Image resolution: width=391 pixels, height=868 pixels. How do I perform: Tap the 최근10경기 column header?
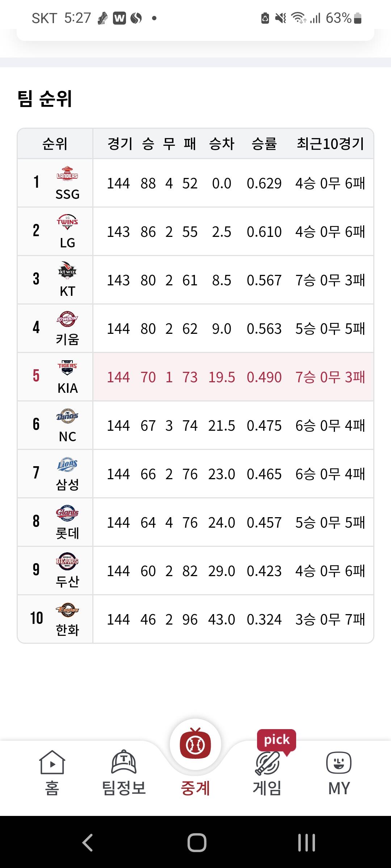tap(330, 144)
